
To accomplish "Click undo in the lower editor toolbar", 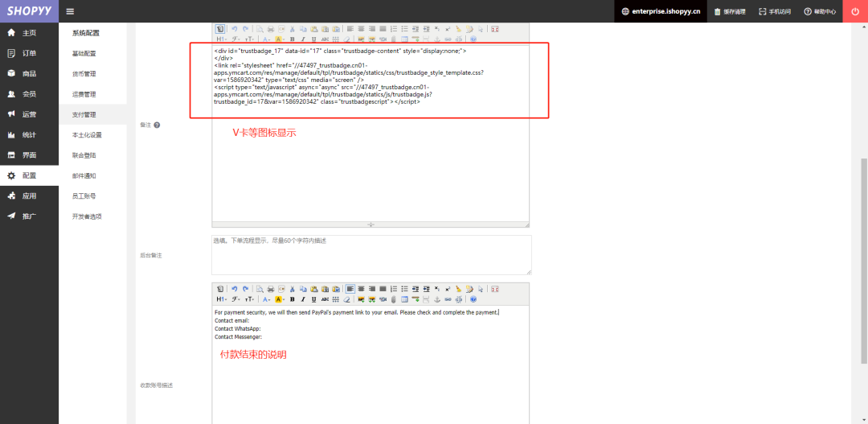I will [x=235, y=289].
